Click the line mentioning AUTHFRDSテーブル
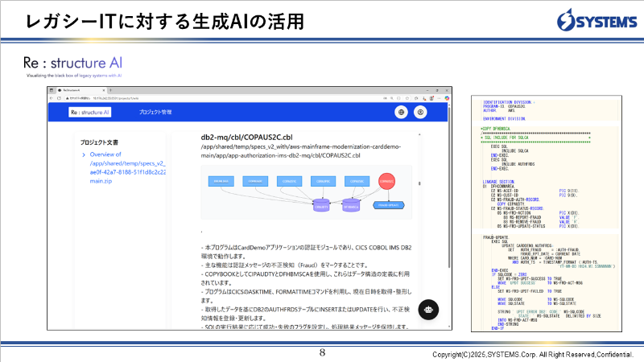 pos(306,314)
